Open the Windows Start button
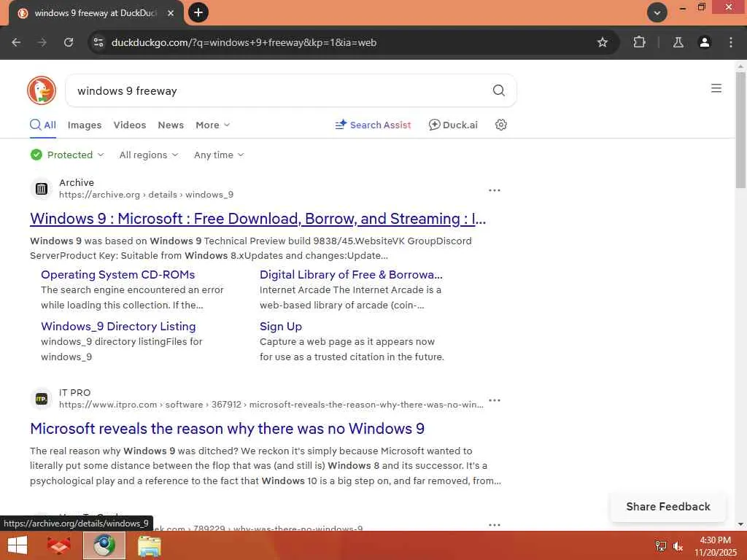This screenshot has width=747, height=560. [x=18, y=545]
